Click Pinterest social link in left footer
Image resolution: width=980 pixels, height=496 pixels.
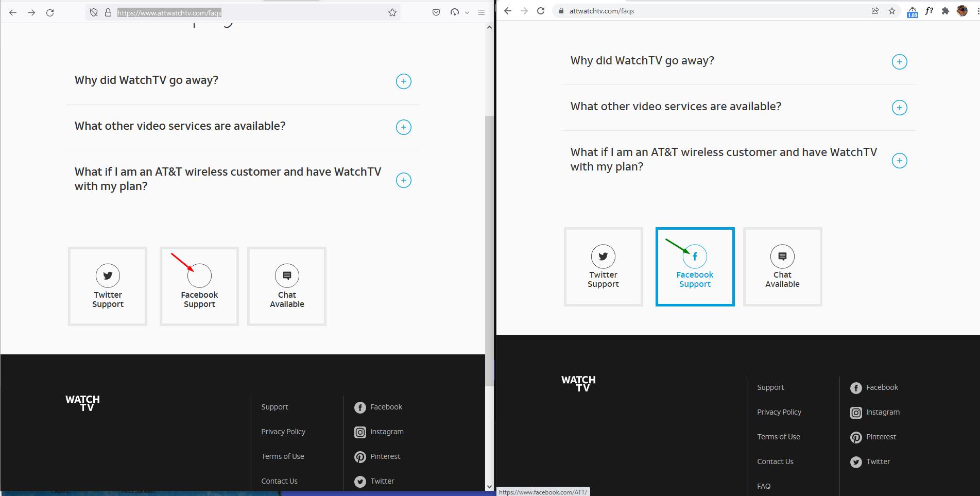[x=377, y=457]
